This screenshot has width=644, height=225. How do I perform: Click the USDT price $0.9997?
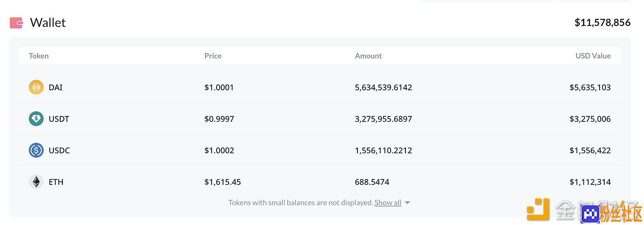pyautogui.click(x=219, y=119)
